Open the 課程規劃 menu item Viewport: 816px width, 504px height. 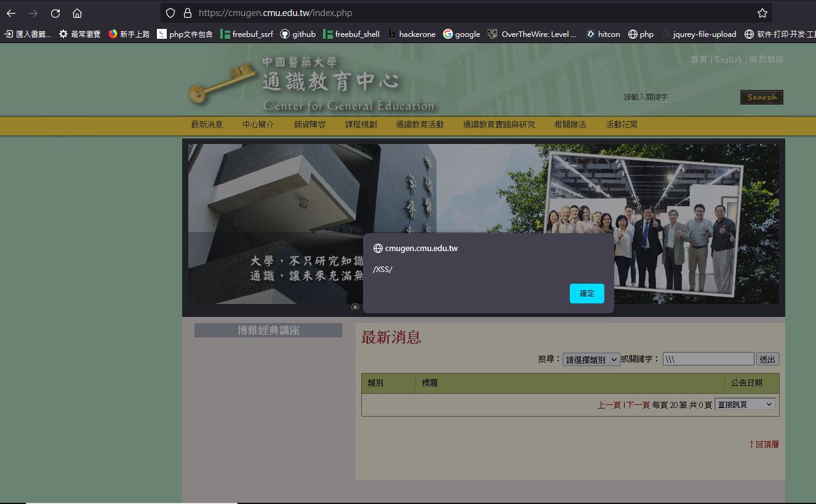[361, 124]
